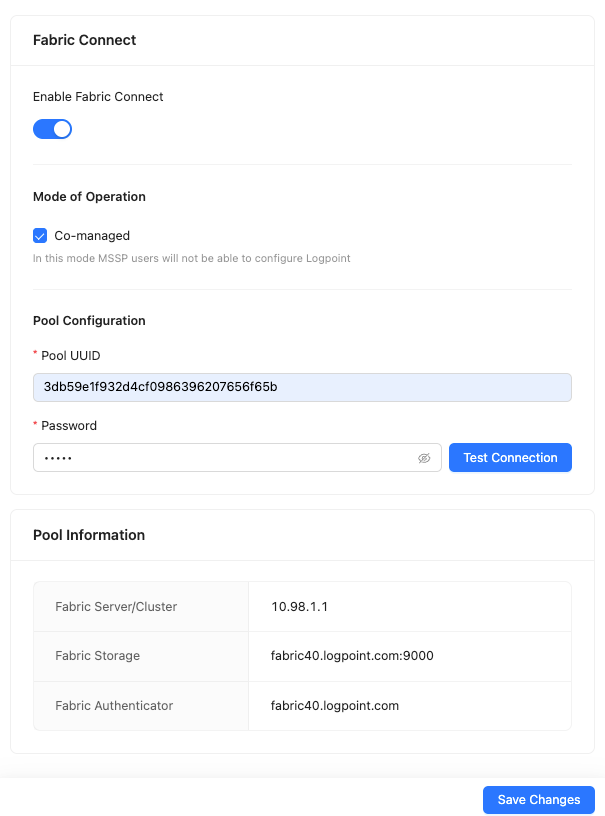Image resolution: width=605 pixels, height=816 pixels.
Task: Select the Fabric Storage row label
Action: coord(98,656)
